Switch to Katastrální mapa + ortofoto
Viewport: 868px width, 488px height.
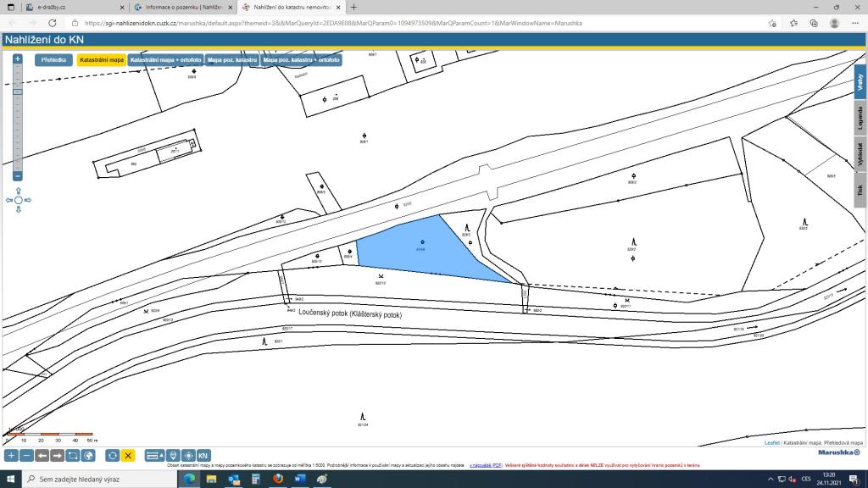[165, 60]
